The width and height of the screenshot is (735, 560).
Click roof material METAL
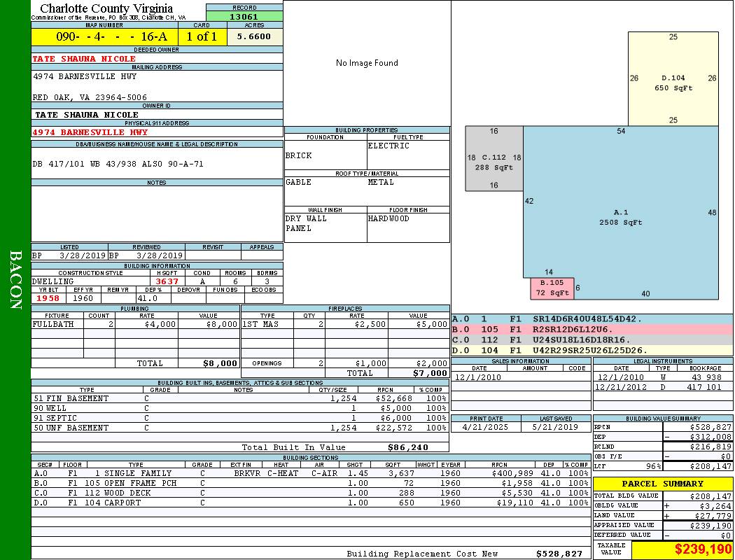tap(381, 182)
